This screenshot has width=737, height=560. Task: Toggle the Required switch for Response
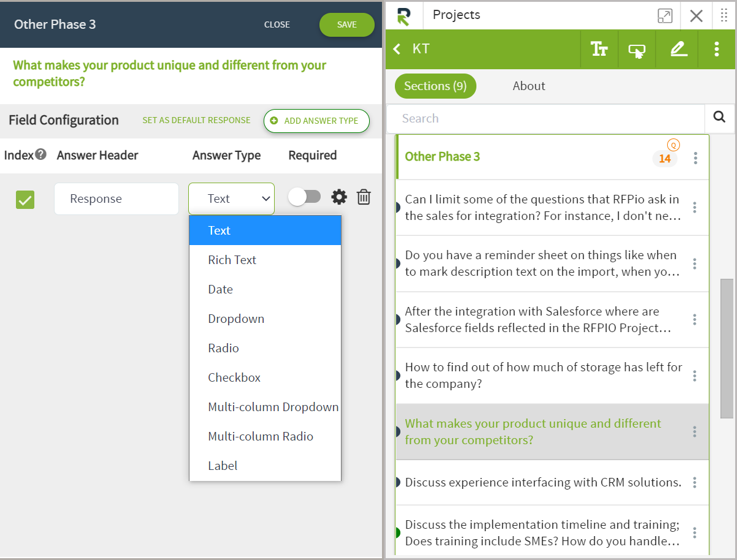point(305,197)
